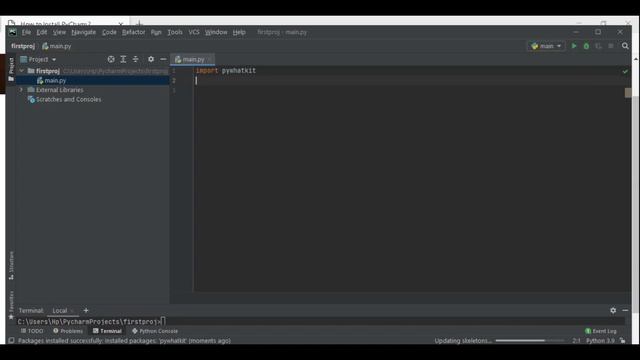Click editor vertical scrollbar marker
This screenshot has height=360, width=640.
coord(628,93)
